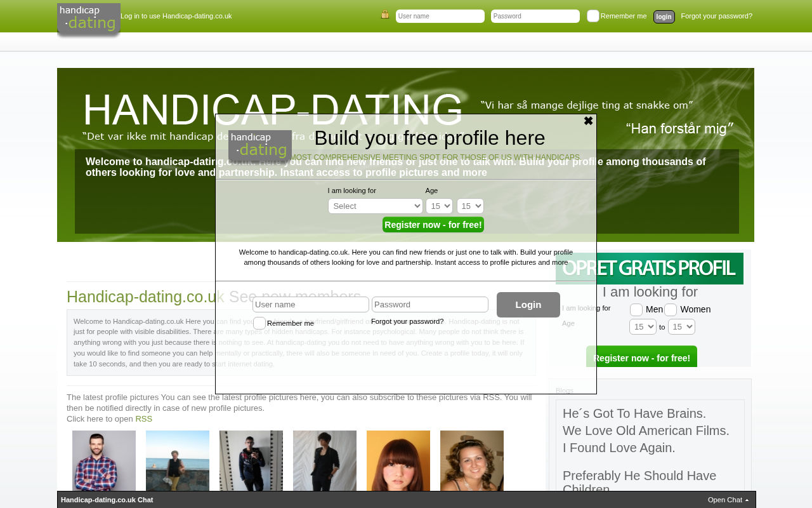Image resolution: width=812 pixels, height=508 pixels.
Task: Click 'Forgot your password?' in the header
Action: click(717, 16)
